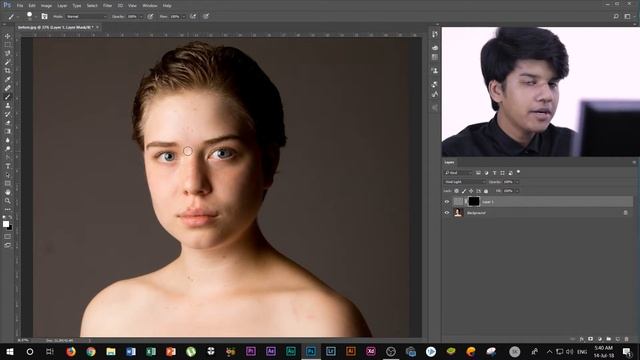Viewport: 640px width, 360px height.
Task: Create a new layer button
Action: tap(618, 339)
